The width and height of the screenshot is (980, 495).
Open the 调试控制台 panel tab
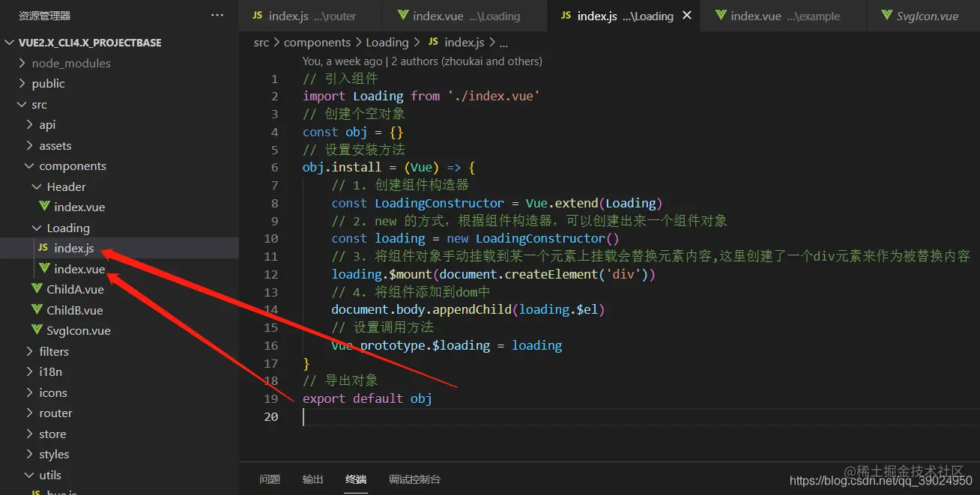click(414, 479)
